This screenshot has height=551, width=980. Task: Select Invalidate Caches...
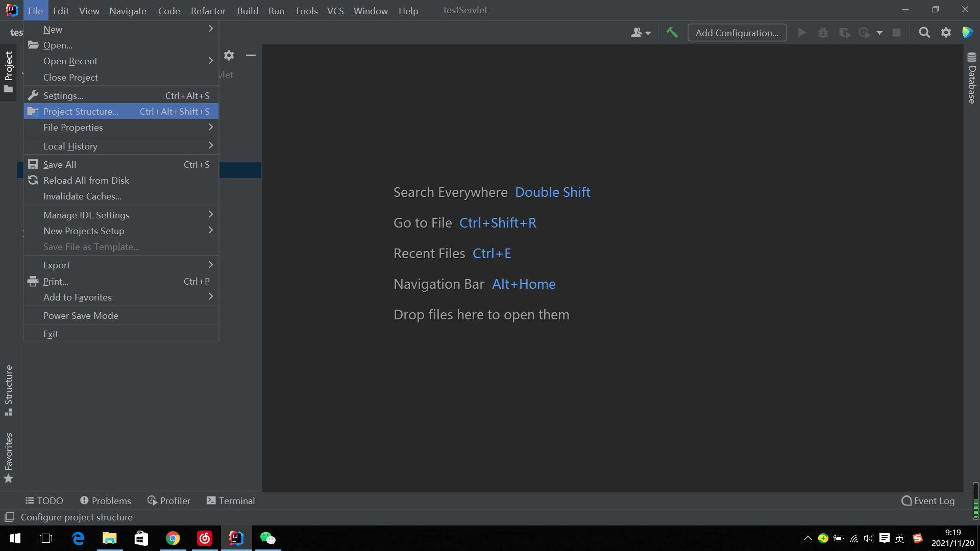121,196
